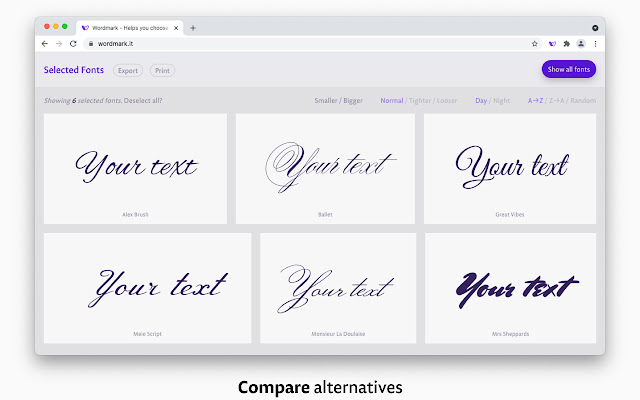Open the Extensions puzzle icon
Viewport: 640px width, 400px height.
coord(567,44)
